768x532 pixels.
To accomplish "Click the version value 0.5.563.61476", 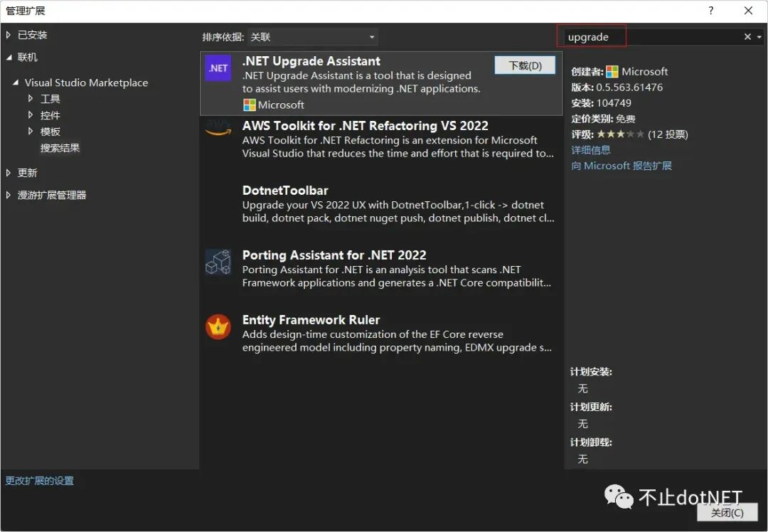I will coord(629,87).
